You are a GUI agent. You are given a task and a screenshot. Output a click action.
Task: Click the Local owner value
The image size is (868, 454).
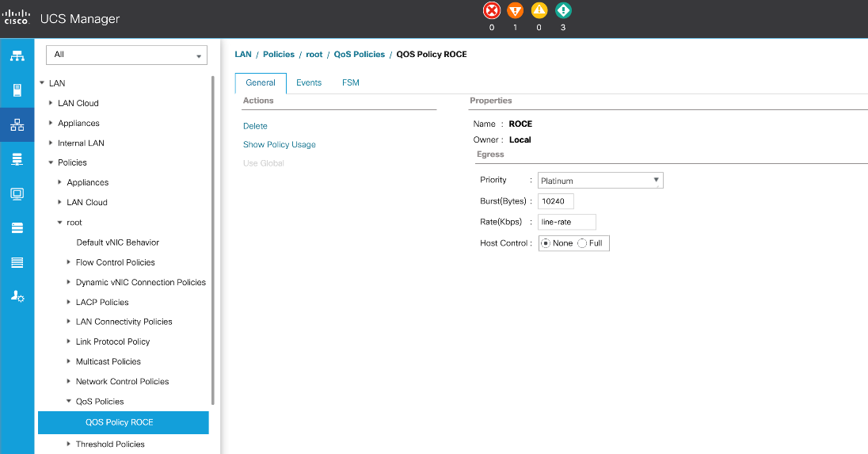(520, 139)
